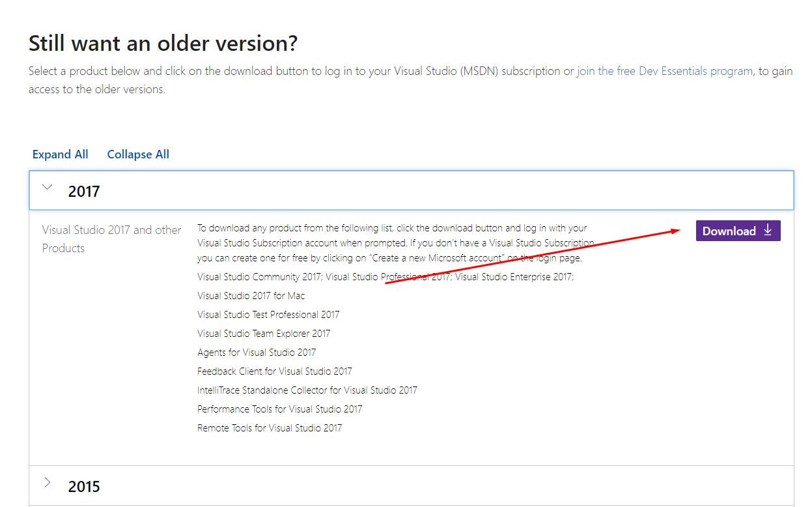Click the Expand All link
Viewport: 812px width, 507px height.
61,154
